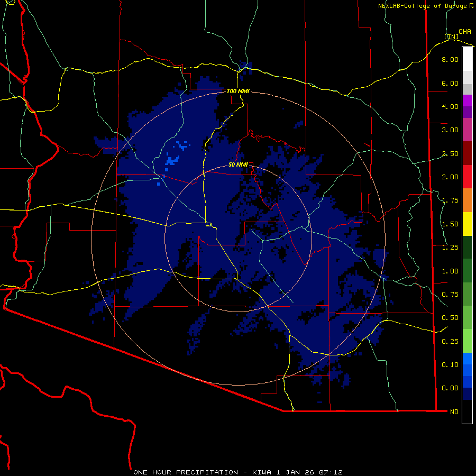Select the orange legend swatch beside 1.75
This screenshot has width=476, height=476.
467,200
